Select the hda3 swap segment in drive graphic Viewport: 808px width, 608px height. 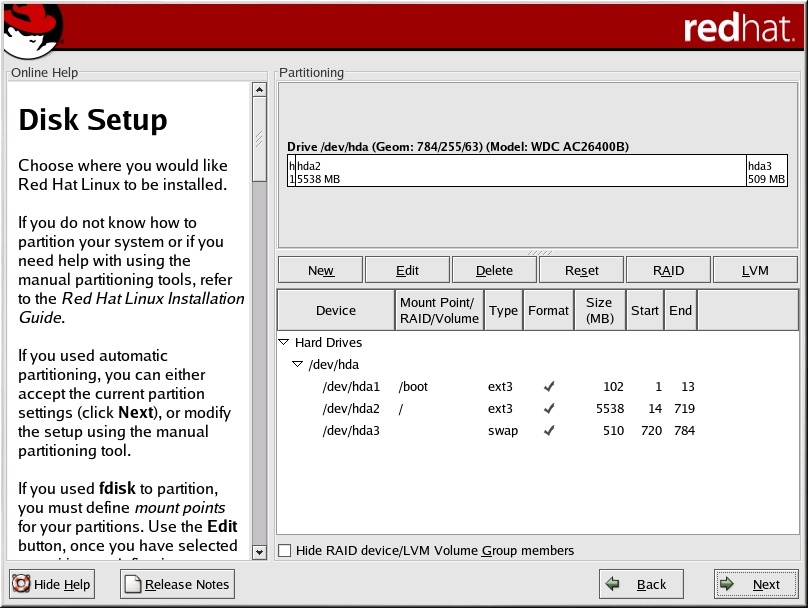tap(766, 171)
